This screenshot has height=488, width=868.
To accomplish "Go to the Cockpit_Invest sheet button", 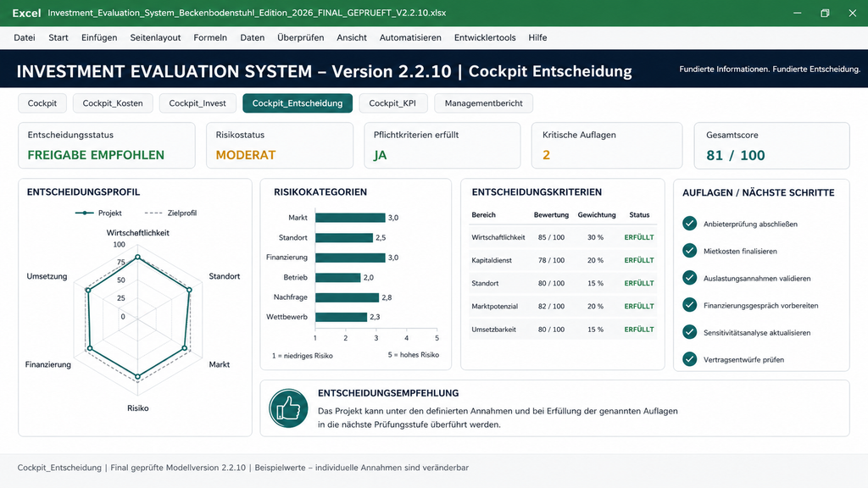I will [x=198, y=103].
